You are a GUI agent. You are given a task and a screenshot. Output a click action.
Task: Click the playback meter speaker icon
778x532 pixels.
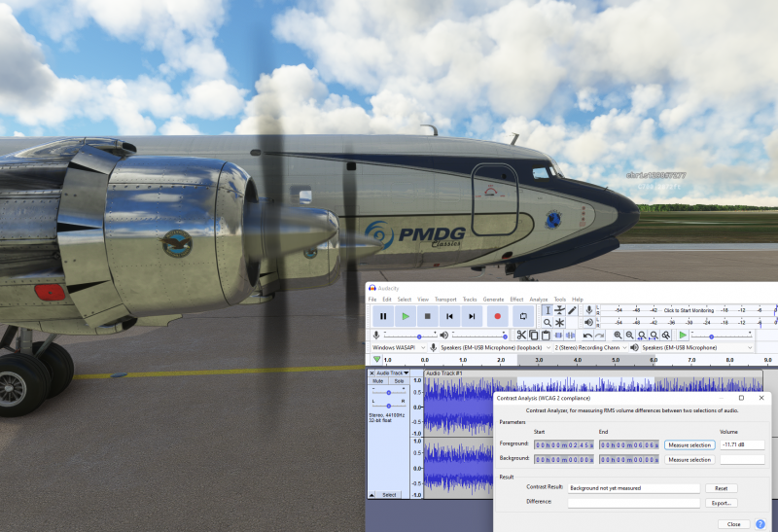[589, 322]
